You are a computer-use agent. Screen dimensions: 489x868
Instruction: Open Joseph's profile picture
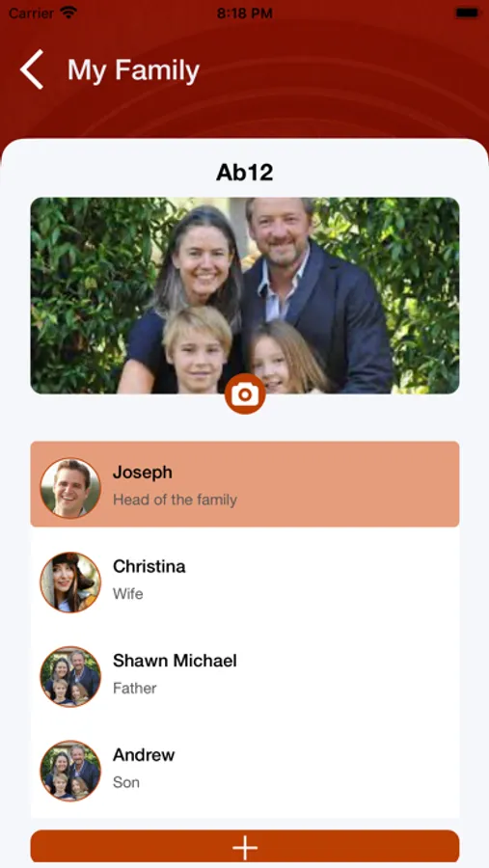pos(70,488)
